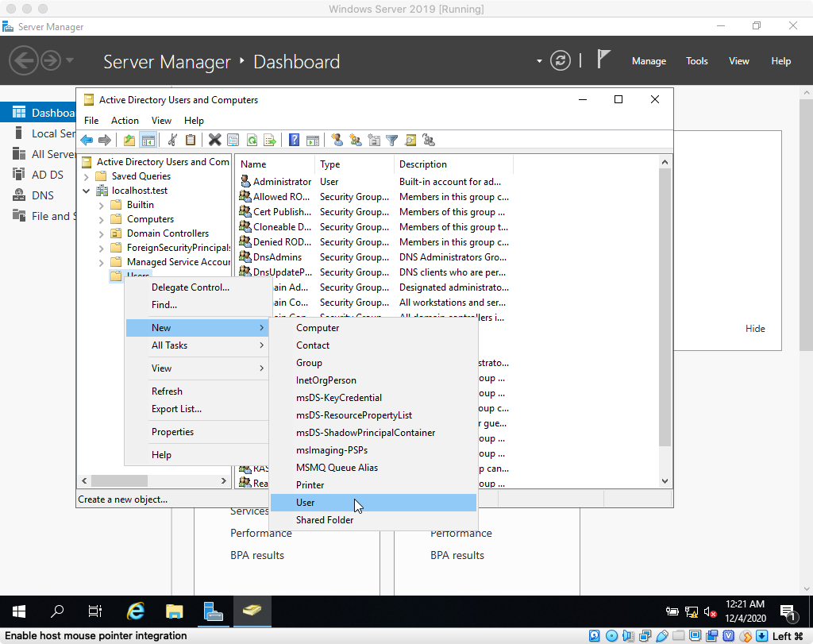Expand the Domain Controllers node
The width and height of the screenshot is (813, 644).
pos(101,233)
